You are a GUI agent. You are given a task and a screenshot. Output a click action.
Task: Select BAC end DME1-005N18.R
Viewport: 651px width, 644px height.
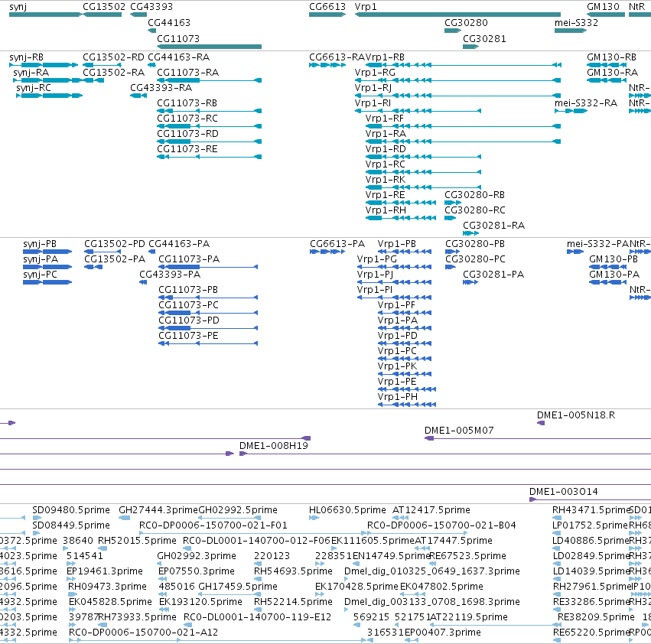pyautogui.click(x=575, y=415)
